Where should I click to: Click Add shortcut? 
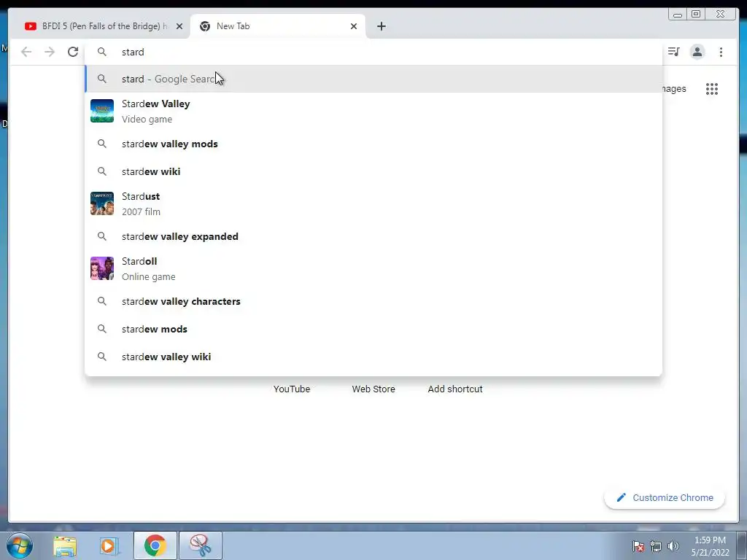tap(455, 389)
